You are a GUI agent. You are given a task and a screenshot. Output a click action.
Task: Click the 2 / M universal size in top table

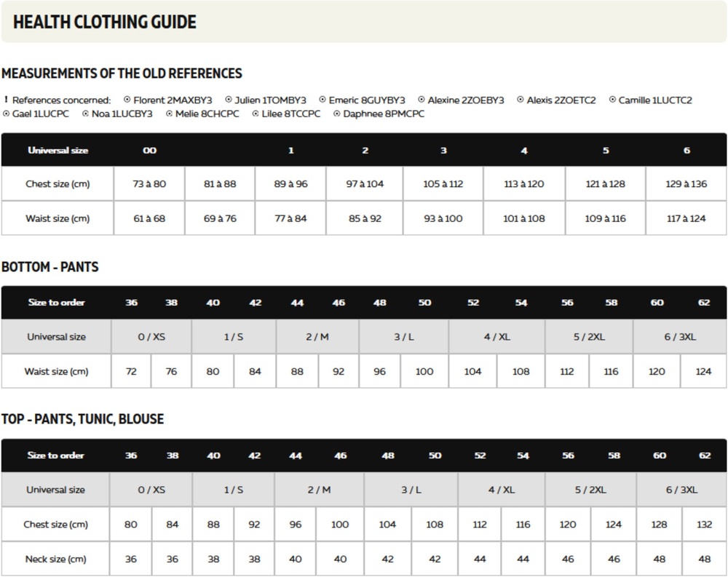(x=320, y=490)
